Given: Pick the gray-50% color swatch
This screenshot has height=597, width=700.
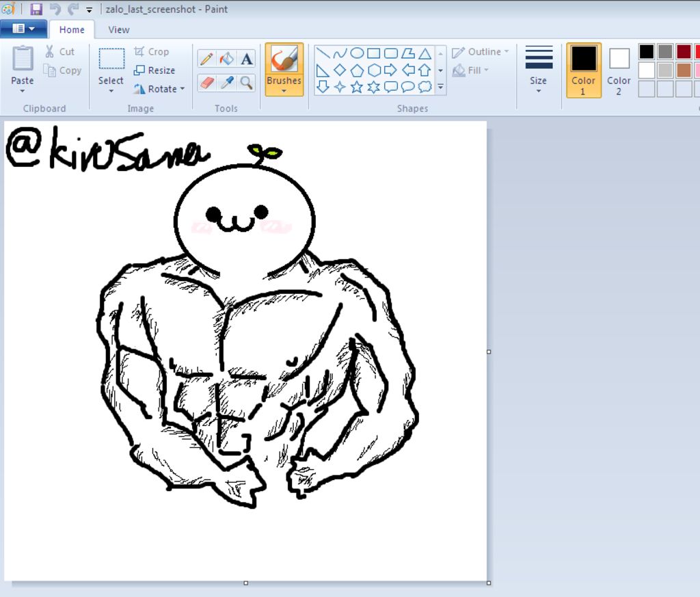Looking at the screenshot, I should pos(665,52).
